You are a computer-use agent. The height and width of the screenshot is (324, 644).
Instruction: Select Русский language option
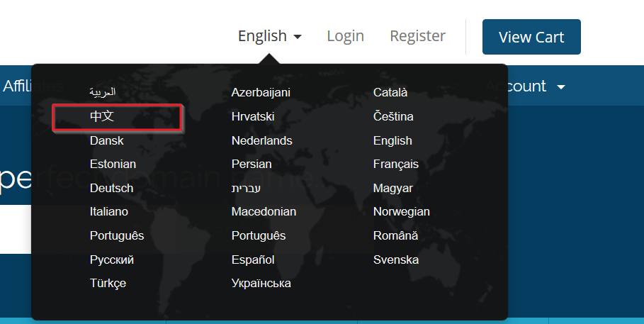click(111, 259)
